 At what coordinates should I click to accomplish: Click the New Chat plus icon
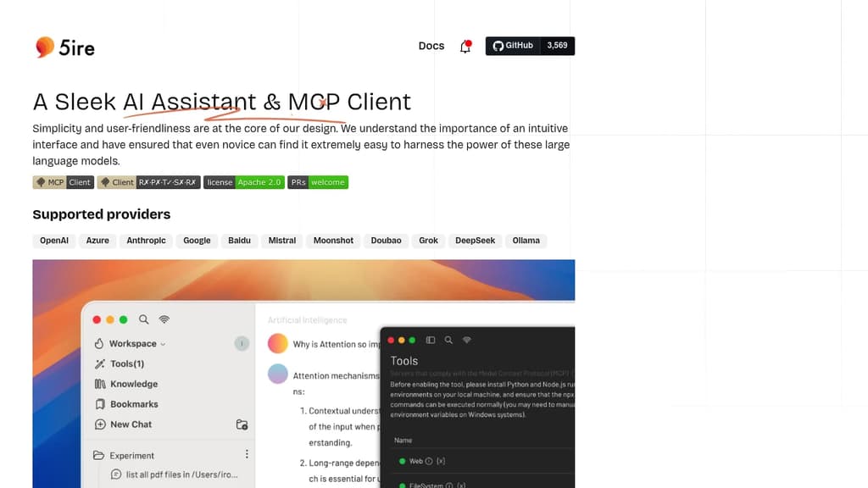click(100, 424)
